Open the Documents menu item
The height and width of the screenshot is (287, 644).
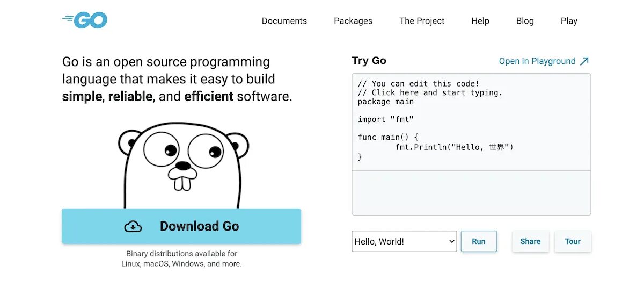click(x=284, y=21)
